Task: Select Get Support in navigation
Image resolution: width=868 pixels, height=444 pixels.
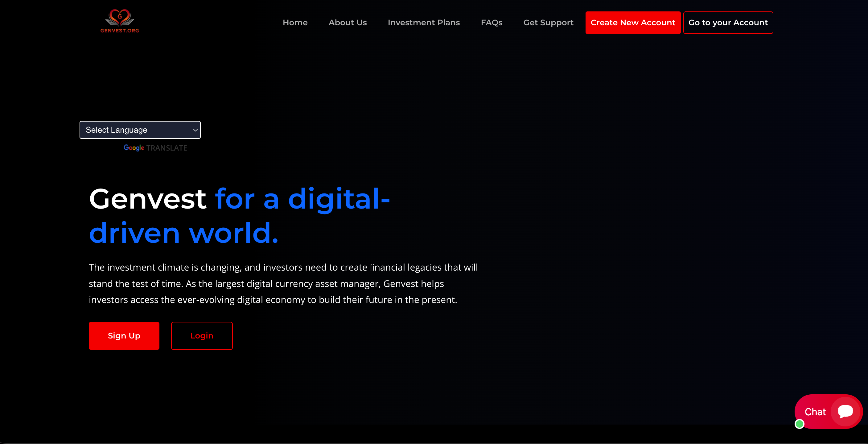Action: click(x=548, y=23)
